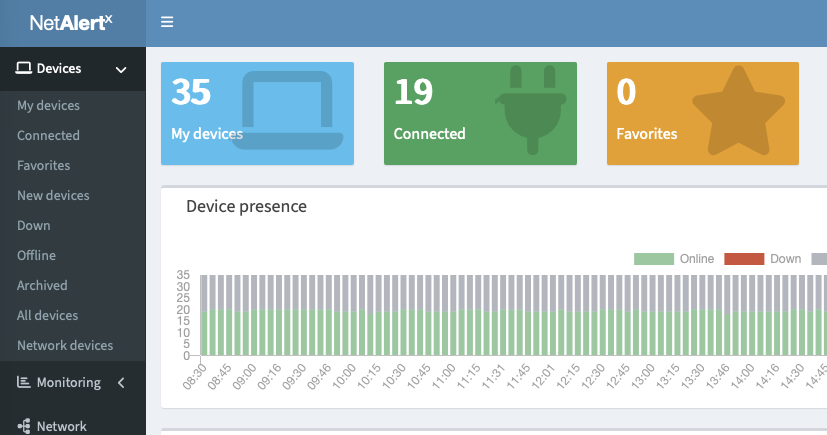Click the NetAlertX logo

(71, 23)
